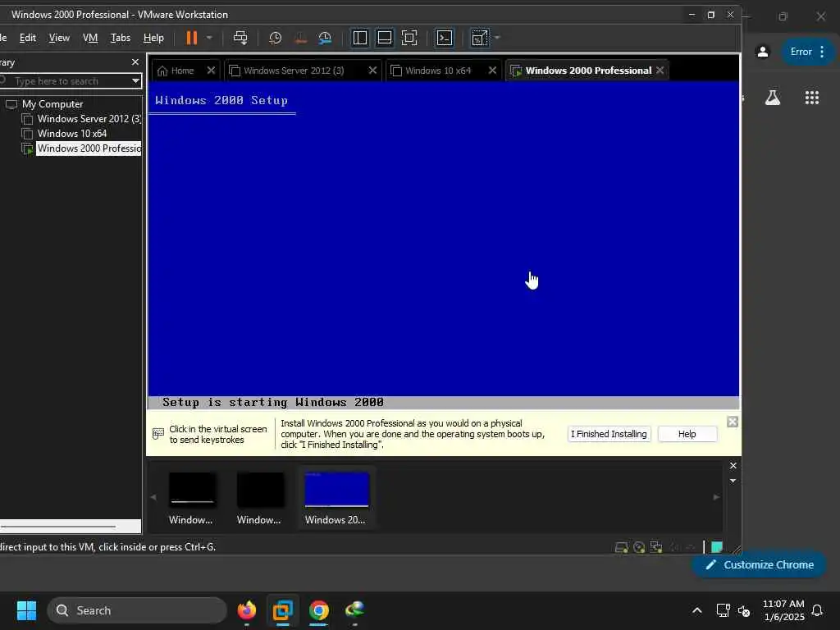The height and width of the screenshot is (630, 840).
Task: Open the Google apps grid icon
Action: pos(811,98)
